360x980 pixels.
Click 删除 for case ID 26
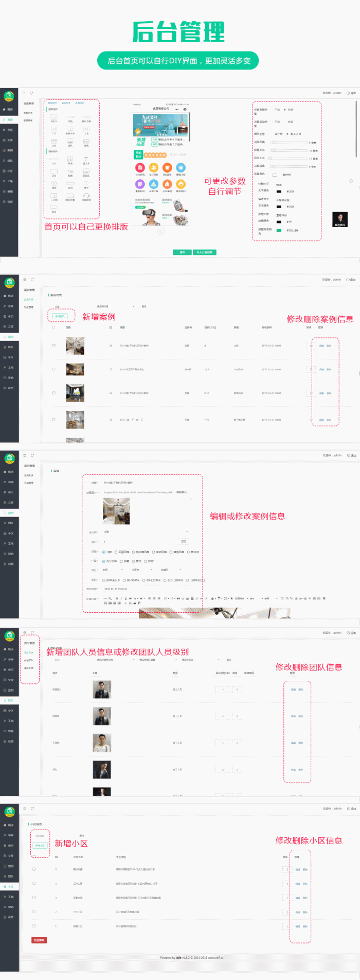pyautogui.click(x=329, y=393)
